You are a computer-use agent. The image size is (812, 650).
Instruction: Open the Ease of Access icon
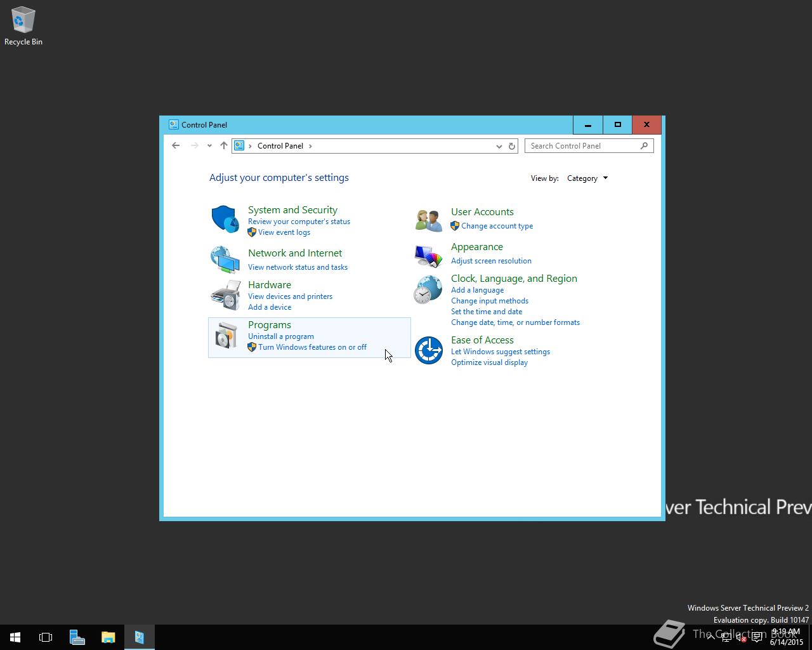(x=428, y=350)
